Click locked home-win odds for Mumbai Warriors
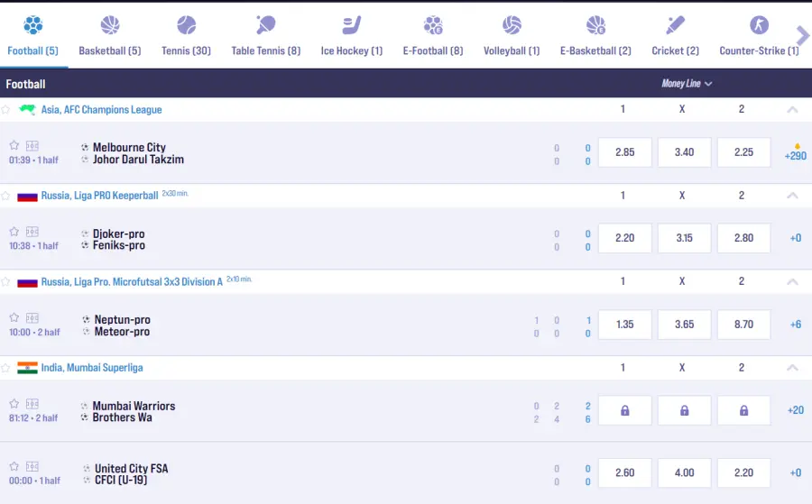The height and width of the screenshot is (504, 812). click(625, 411)
